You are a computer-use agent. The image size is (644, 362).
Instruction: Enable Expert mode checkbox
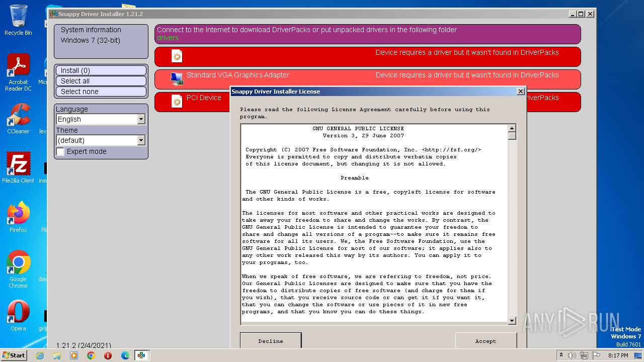coord(60,151)
